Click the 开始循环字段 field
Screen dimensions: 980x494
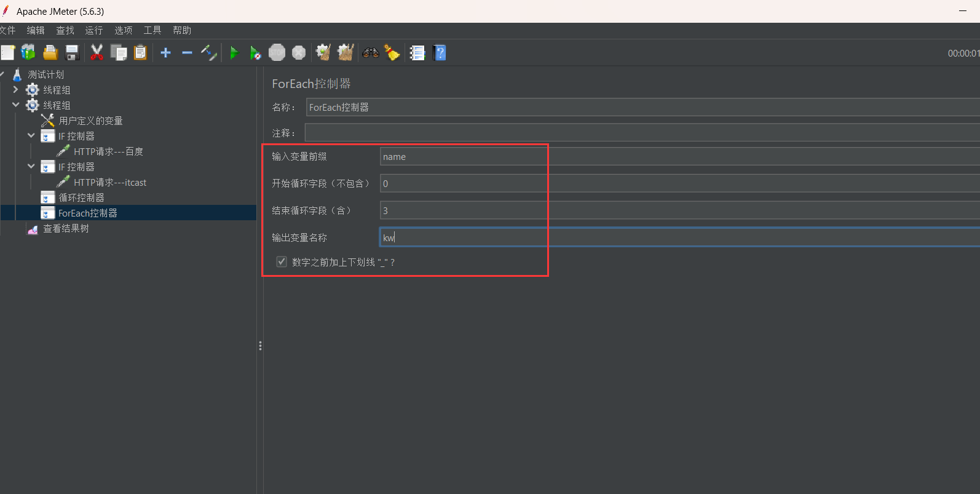point(679,183)
